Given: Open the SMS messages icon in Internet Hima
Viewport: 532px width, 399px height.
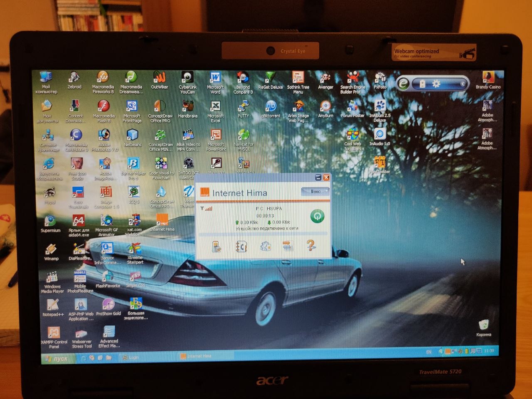Looking at the screenshot, I should (216, 246).
